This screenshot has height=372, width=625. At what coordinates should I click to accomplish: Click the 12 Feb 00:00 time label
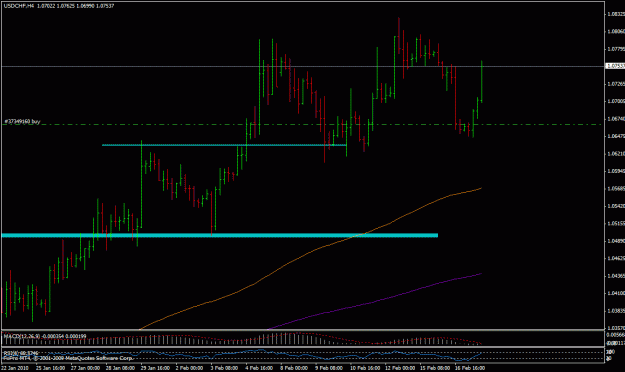coord(400,368)
